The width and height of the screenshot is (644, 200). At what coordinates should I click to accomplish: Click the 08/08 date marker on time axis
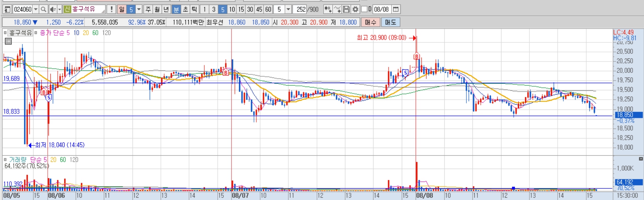(425, 195)
